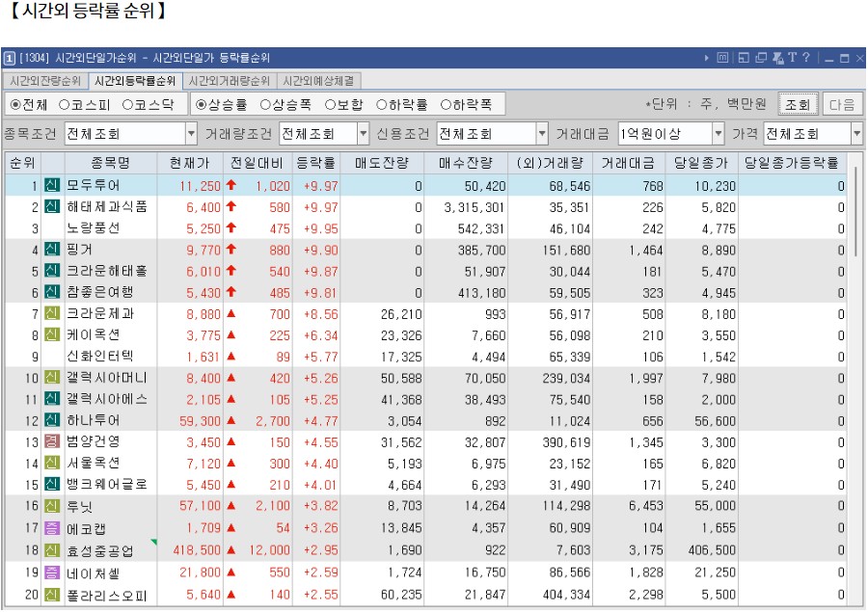
Task: Open the help icon in the title bar
Action: pyautogui.click(x=806, y=58)
